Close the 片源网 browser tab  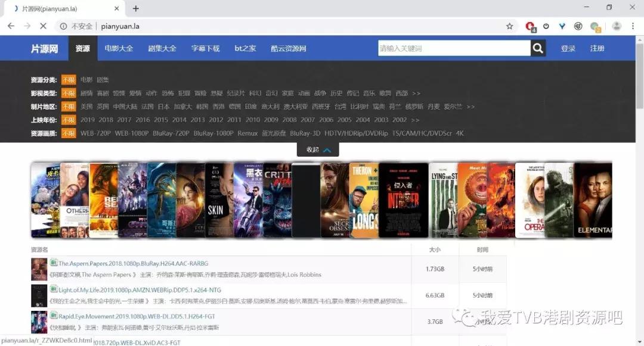(x=117, y=8)
